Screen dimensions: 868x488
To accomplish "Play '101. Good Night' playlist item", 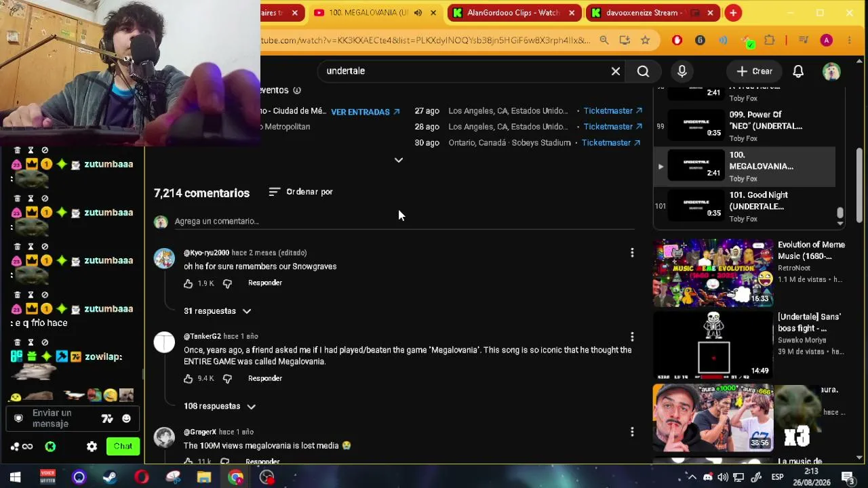I will tap(745, 206).
